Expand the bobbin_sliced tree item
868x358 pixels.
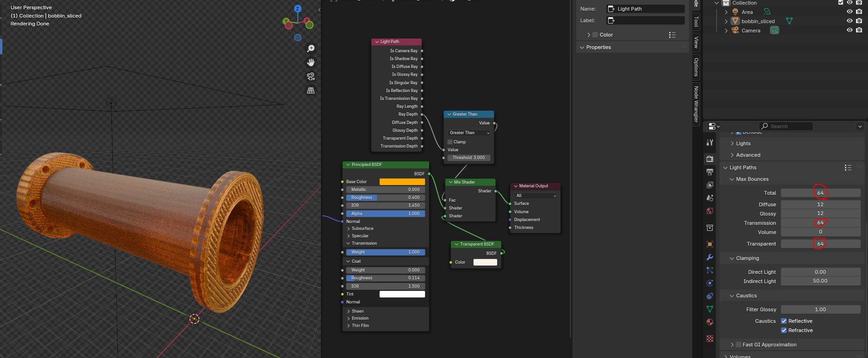[x=726, y=21]
